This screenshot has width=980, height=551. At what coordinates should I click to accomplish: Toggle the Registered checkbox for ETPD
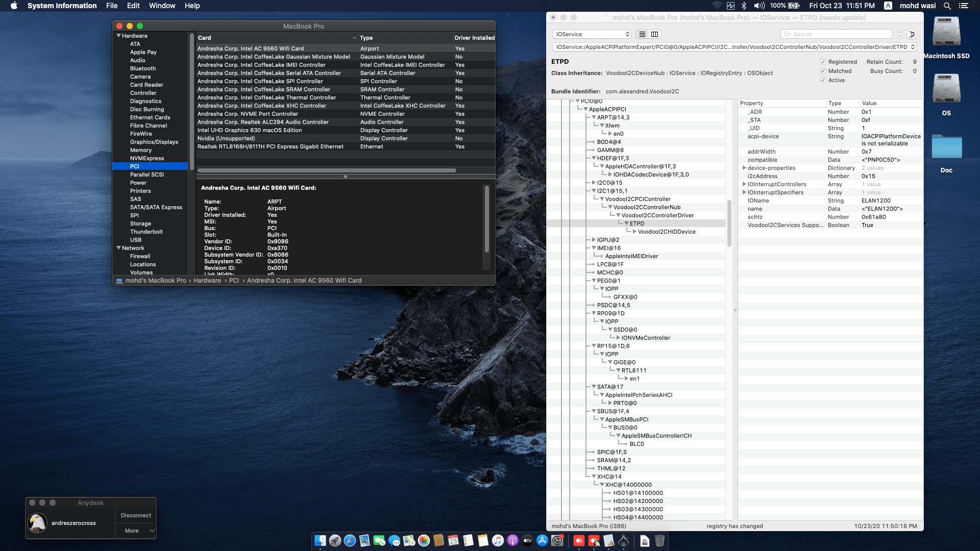coord(823,61)
